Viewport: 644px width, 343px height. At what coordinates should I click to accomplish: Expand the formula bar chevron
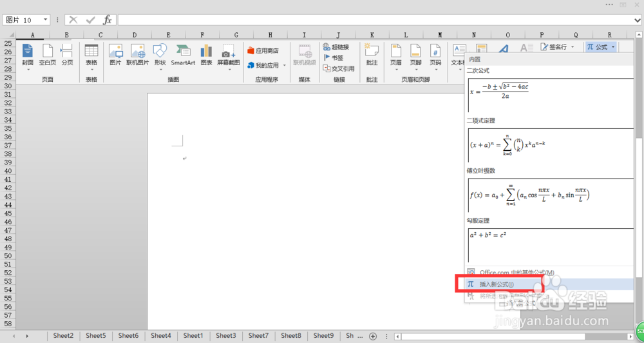point(638,20)
